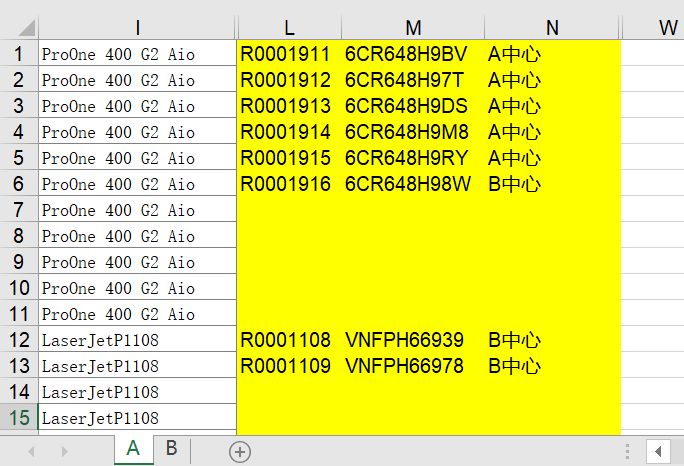Viewport: 684px width, 466px height.
Task: Select row 7 header
Action: 19,209
